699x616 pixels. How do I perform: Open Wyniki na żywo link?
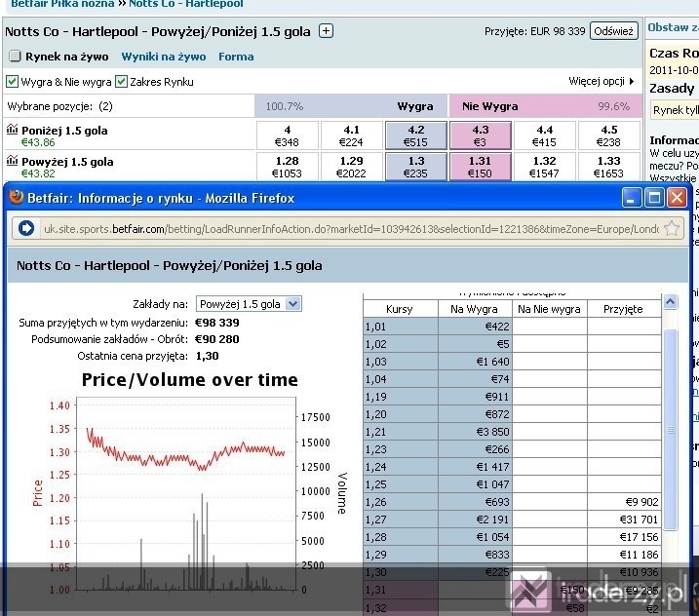(x=164, y=57)
